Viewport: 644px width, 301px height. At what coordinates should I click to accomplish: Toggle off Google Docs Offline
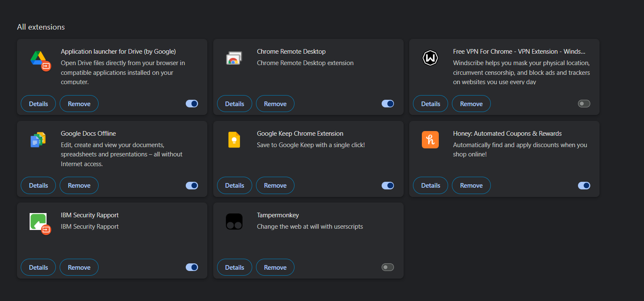192,185
